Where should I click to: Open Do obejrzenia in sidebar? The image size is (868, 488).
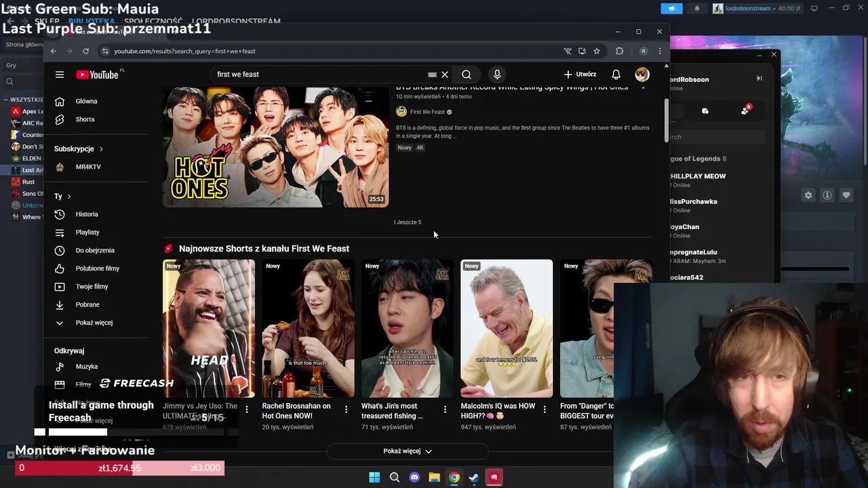[95, 251]
